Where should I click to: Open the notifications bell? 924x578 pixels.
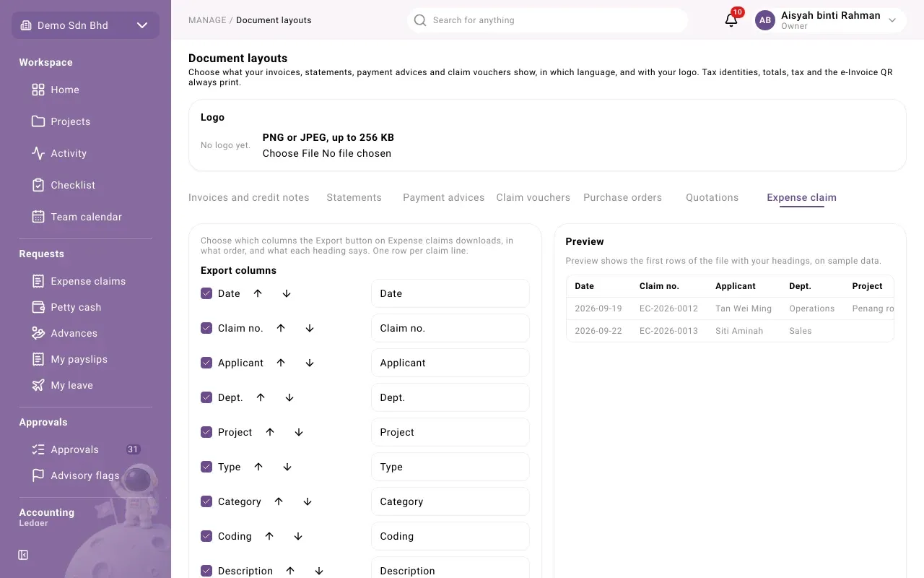pos(731,20)
